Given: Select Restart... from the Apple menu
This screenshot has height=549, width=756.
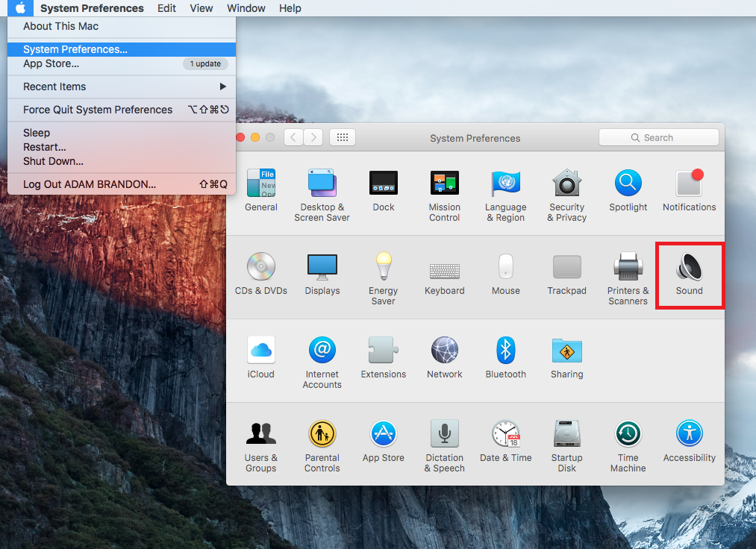Looking at the screenshot, I should click(122, 147).
